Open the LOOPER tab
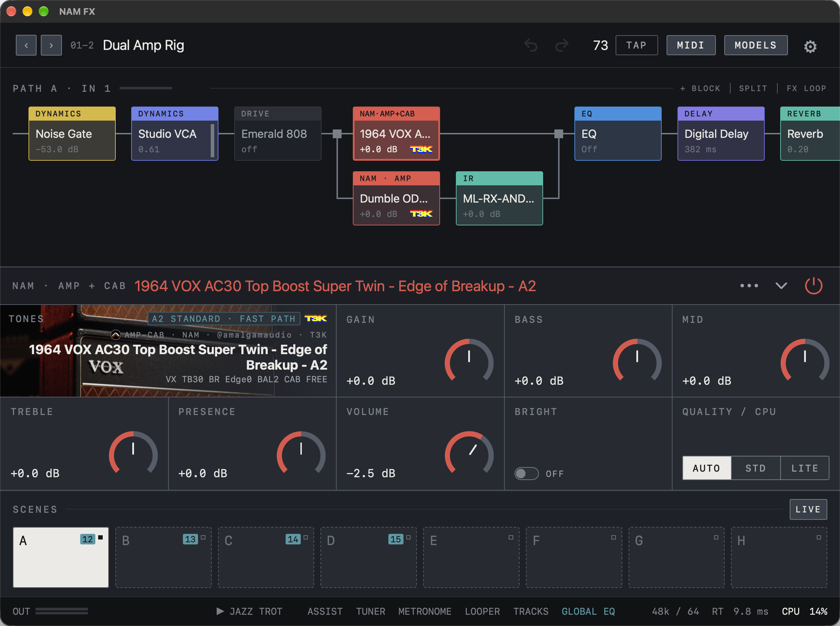The width and height of the screenshot is (840, 626). point(482,611)
